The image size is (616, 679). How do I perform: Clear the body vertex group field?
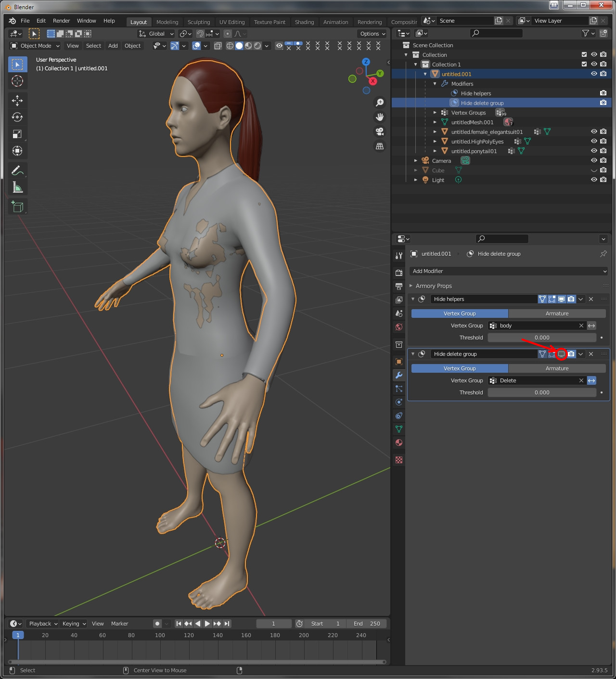581,326
